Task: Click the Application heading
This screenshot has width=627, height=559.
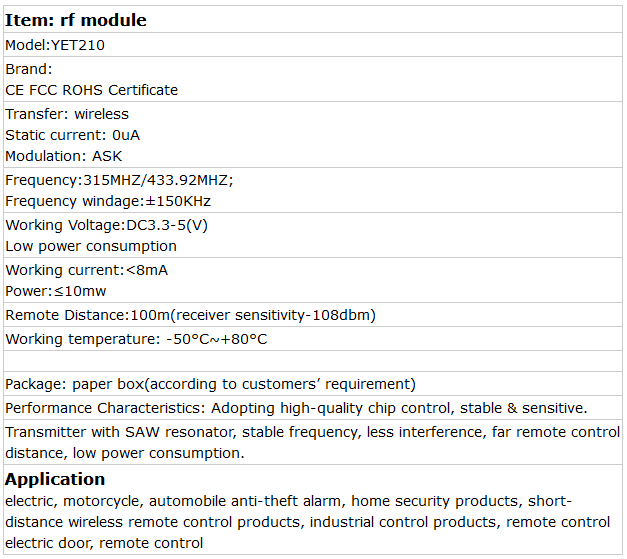Action: pos(55,479)
